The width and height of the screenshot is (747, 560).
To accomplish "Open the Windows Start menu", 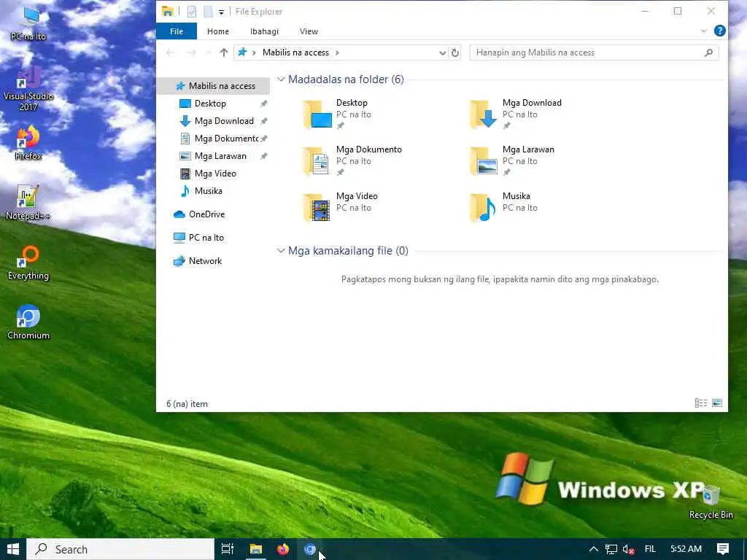I will tap(13, 549).
